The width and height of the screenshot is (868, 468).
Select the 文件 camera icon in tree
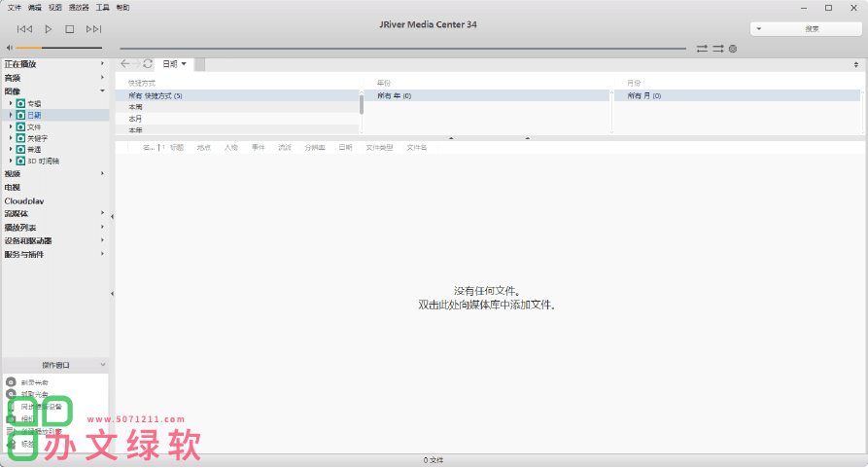[x=20, y=126]
